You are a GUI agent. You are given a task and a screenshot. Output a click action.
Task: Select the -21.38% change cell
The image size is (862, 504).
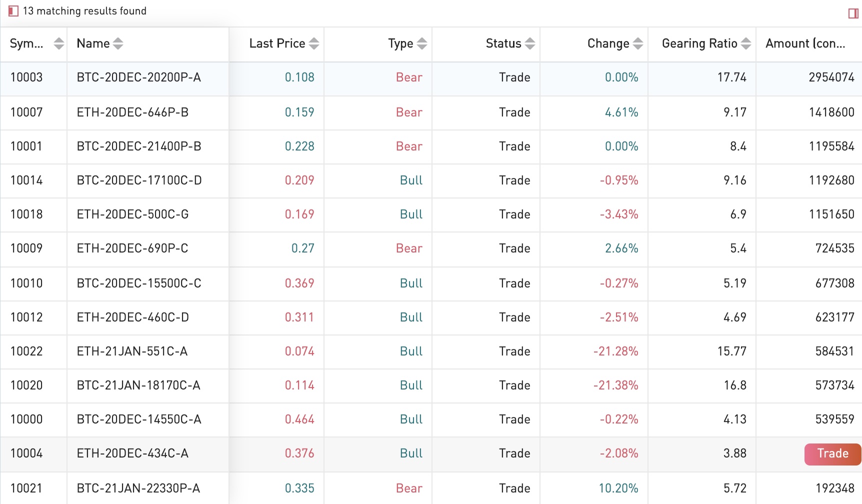[x=615, y=385]
